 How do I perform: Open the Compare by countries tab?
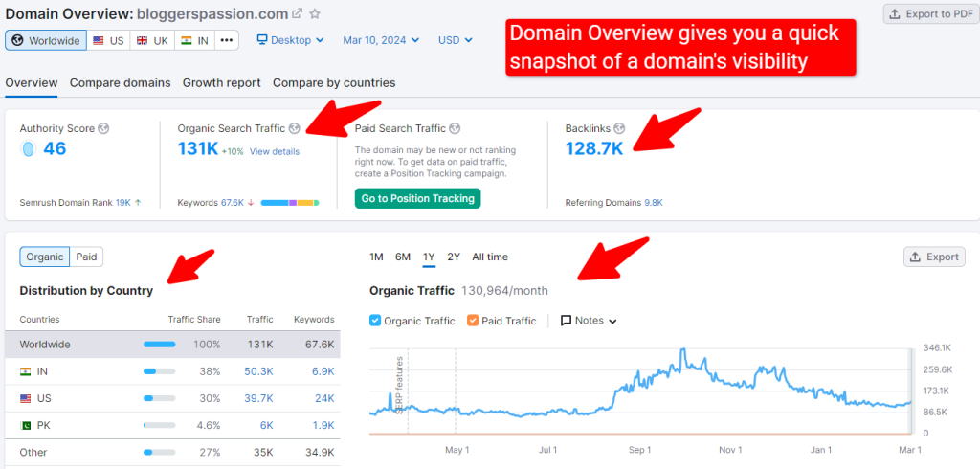(334, 82)
